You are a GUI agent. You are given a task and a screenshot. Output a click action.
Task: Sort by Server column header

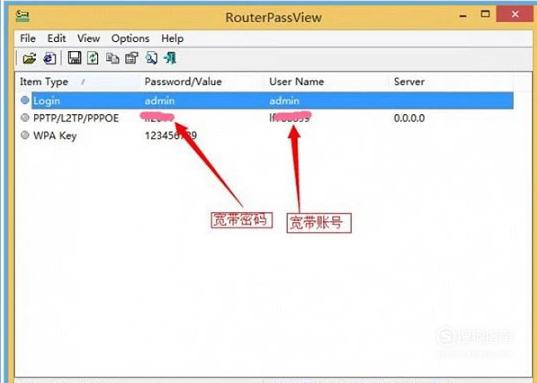(451, 82)
